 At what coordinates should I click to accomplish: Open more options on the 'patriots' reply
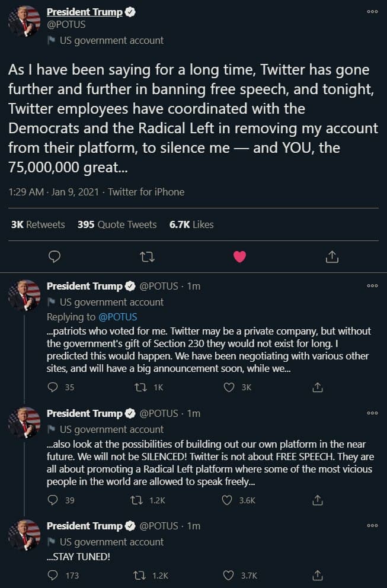click(372, 286)
